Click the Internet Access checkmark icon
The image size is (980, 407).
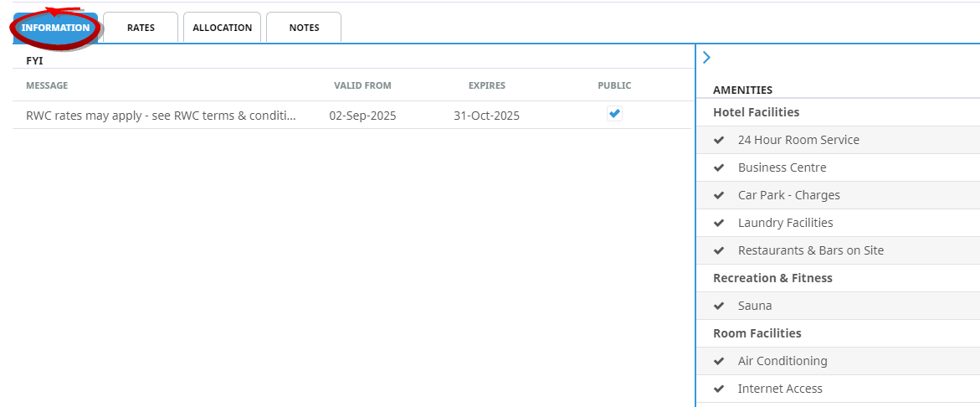pyautogui.click(x=719, y=389)
